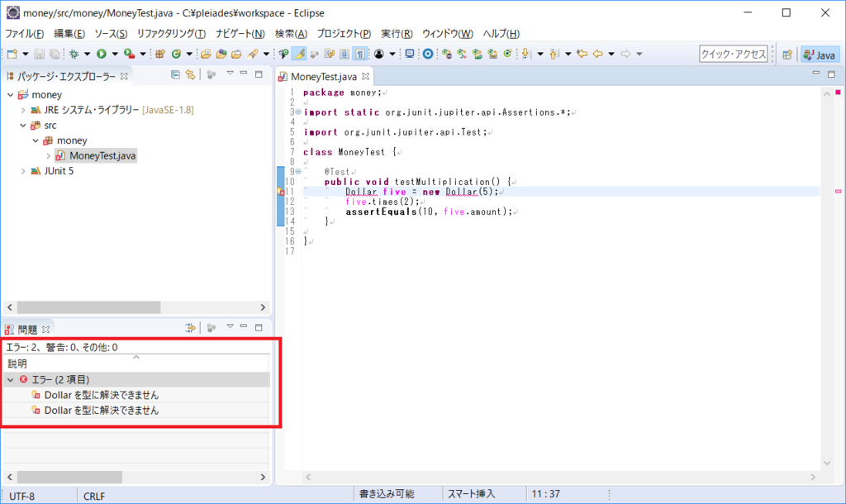Open the Problems view menu triangle
The width and height of the screenshot is (846, 504).
tap(230, 326)
